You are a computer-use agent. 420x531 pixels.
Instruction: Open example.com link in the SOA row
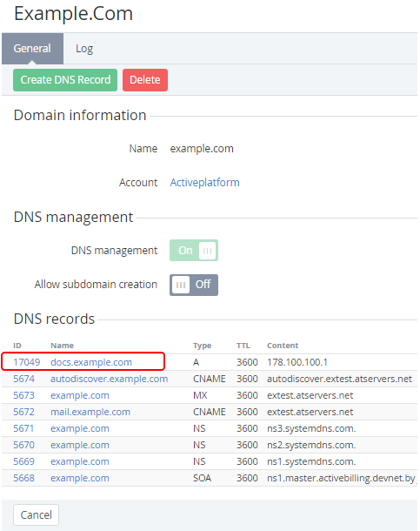click(80, 478)
